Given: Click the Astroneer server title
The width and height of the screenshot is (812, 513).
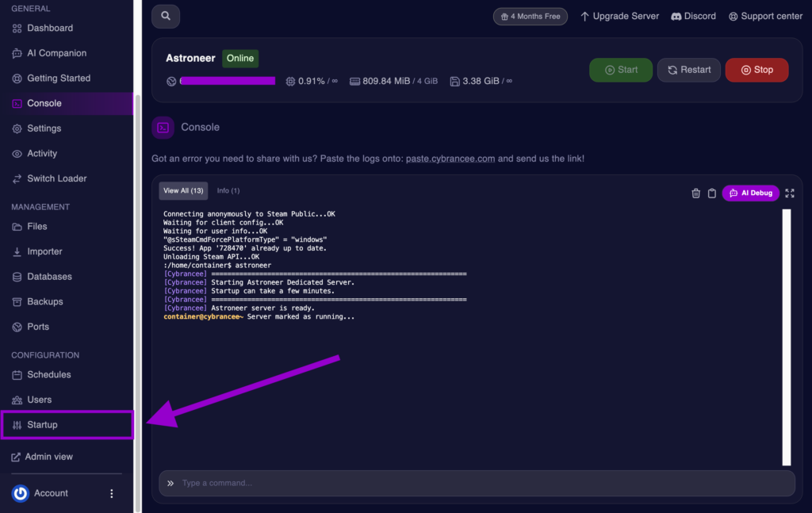Looking at the screenshot, I should (190, 58).
